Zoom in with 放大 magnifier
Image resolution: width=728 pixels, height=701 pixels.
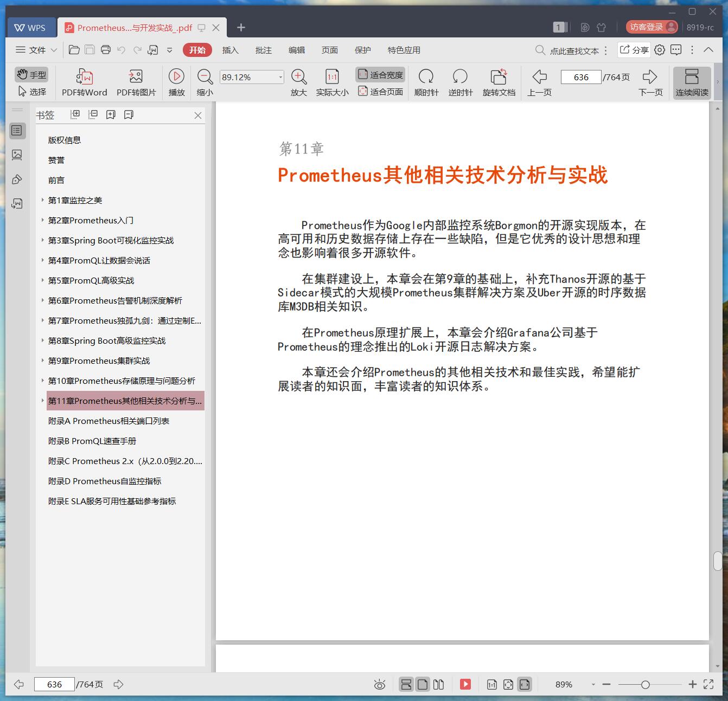pos(299,82)
